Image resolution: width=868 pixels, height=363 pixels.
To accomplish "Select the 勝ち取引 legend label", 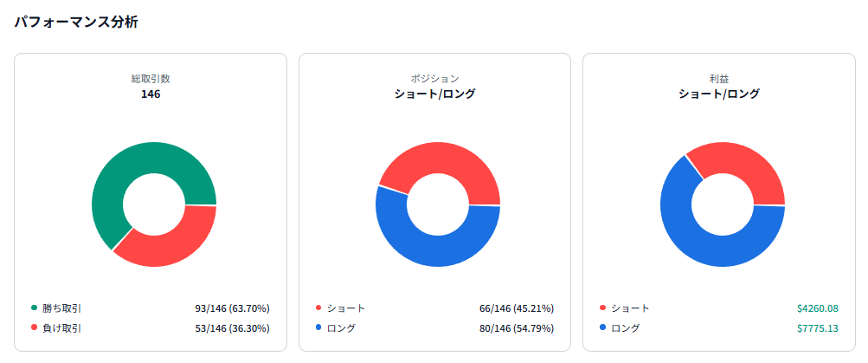I will click(62, 308).
